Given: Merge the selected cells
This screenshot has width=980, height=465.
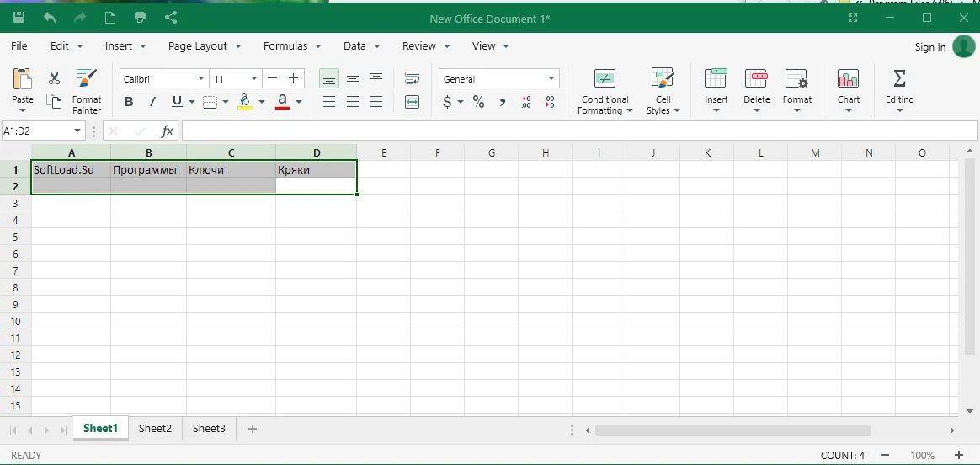Looking at the screenshot, I should coord(412,102).
